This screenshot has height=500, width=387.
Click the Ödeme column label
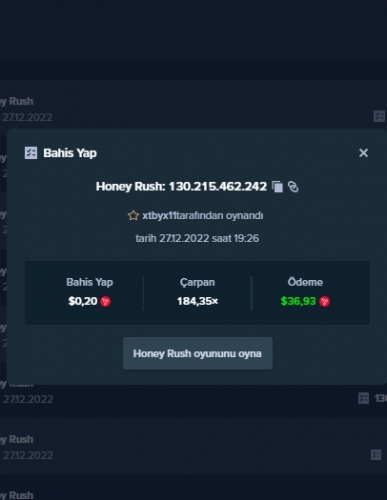pos(305,282)
